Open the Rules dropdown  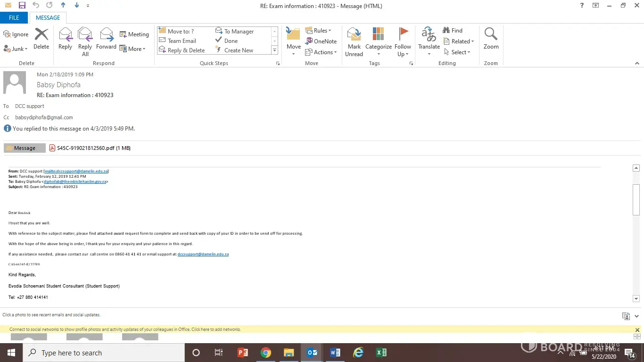pos(319,31)
